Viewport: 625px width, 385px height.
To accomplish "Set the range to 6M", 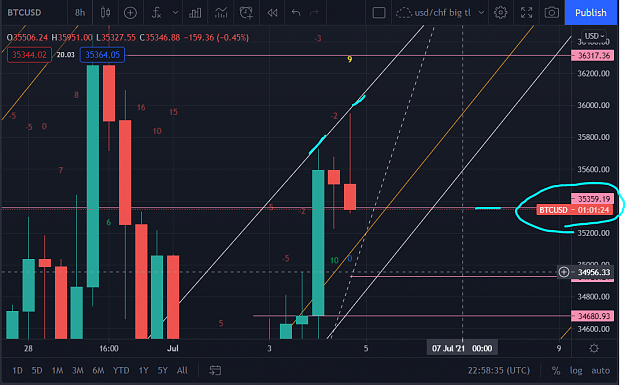I will (98, 371).
